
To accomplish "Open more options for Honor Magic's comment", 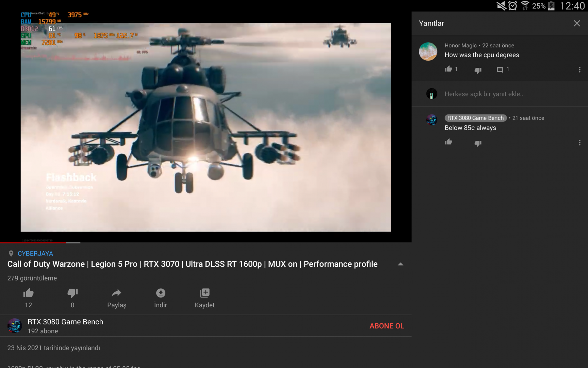I will pyautogui.click(x=579, y=70).
